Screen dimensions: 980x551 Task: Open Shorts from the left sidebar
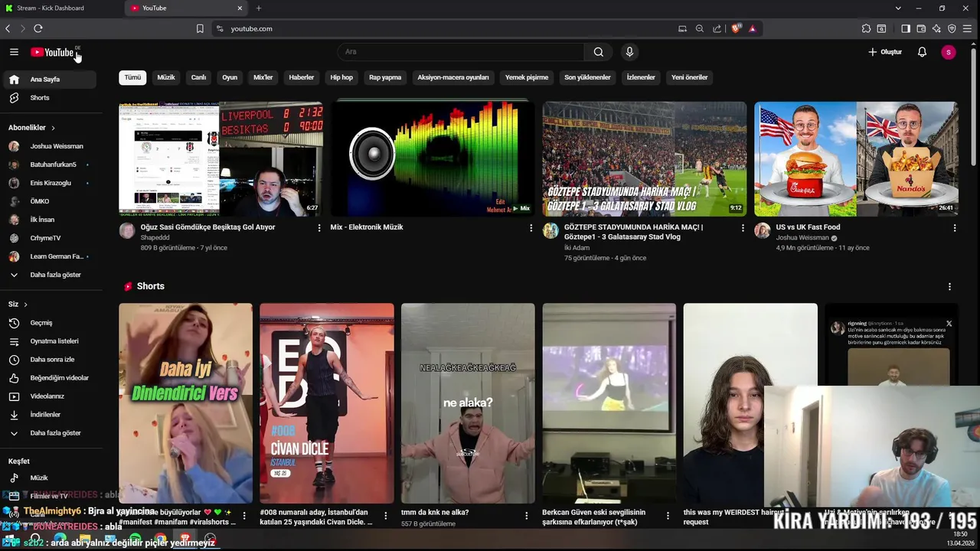pos(48,98)
